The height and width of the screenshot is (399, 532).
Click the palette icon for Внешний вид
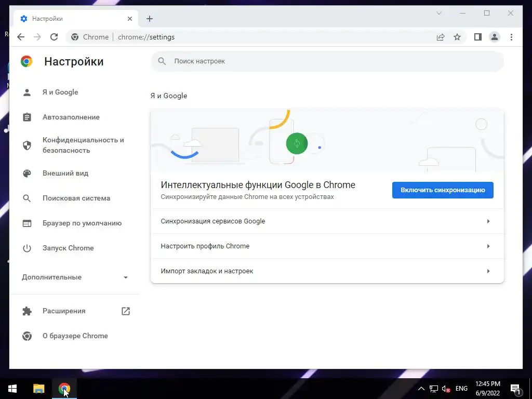(x=27, y=174)
